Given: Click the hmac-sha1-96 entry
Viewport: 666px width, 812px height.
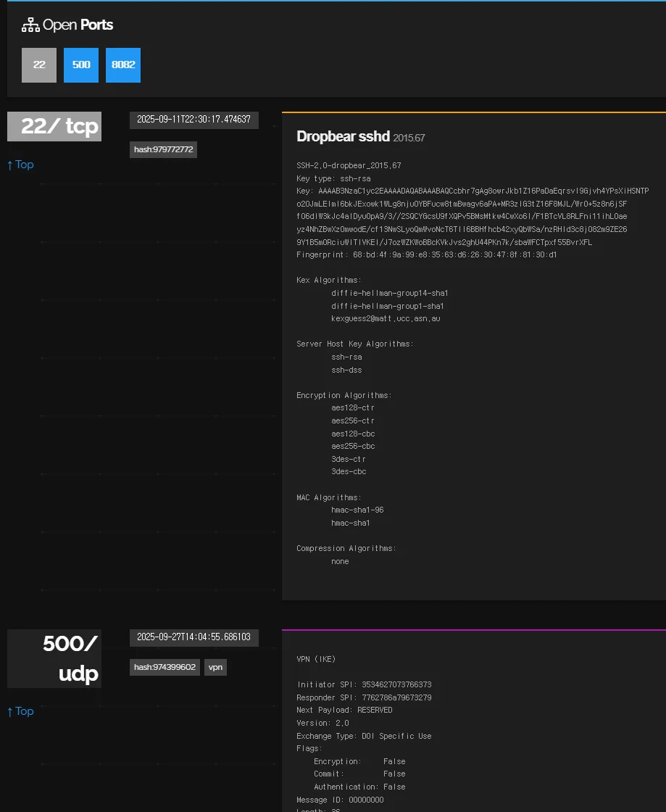Looking at the screenshot, I should pyautogui.click(x=357, y=510).
